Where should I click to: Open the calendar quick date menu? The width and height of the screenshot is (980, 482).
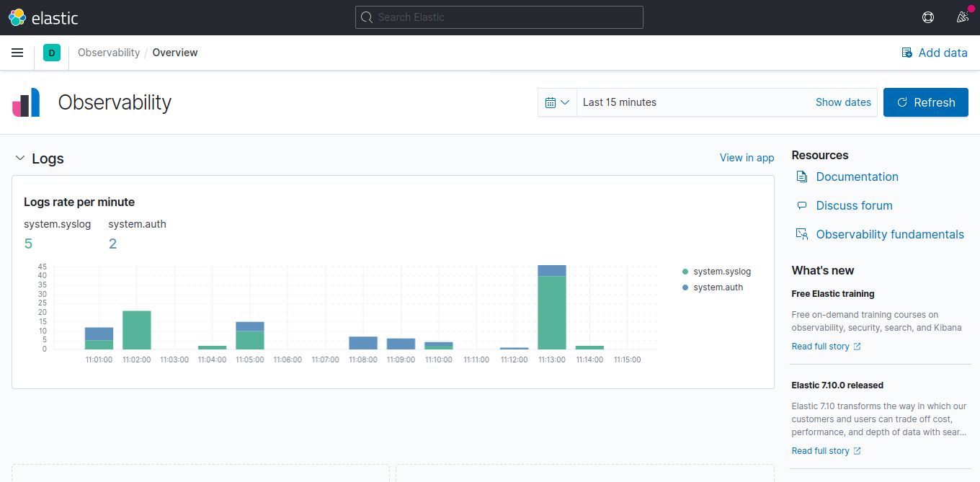[557, 102]
